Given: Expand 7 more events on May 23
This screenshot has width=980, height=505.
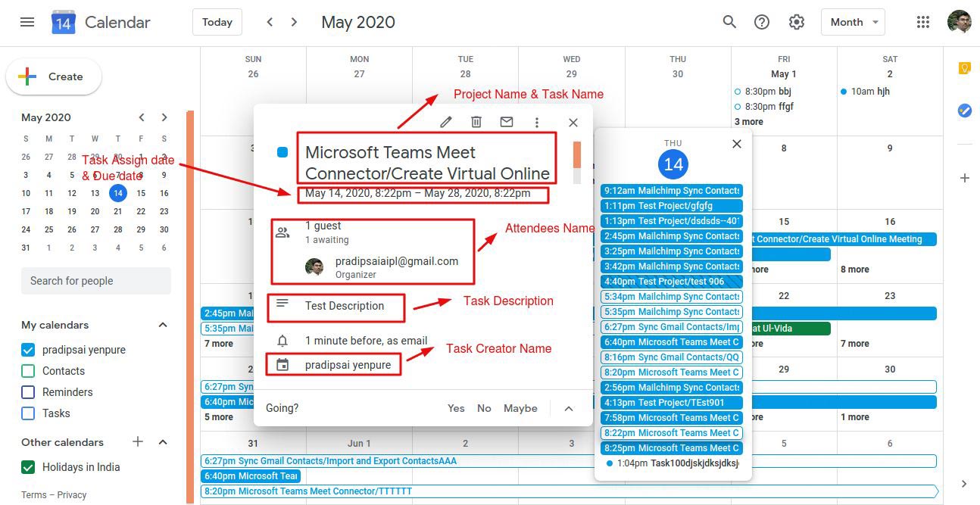Looking at the screenshot, I should click(855, 344).
